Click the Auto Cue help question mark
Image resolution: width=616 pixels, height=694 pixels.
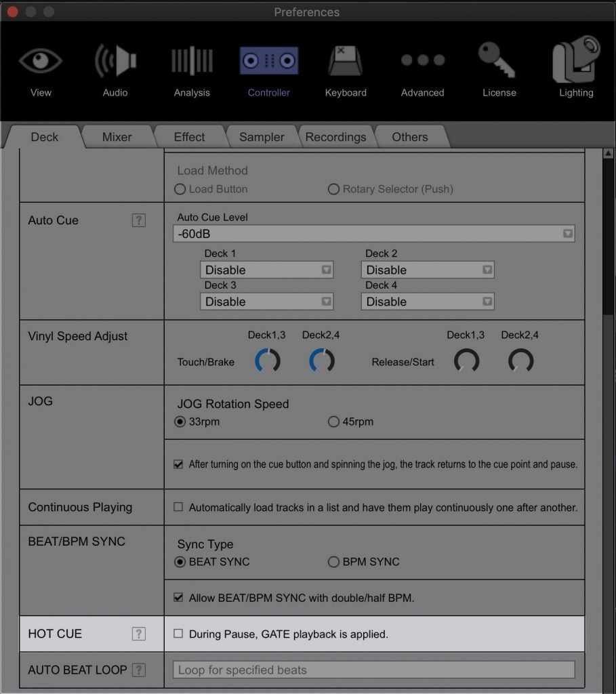click(x=138, y=220)
